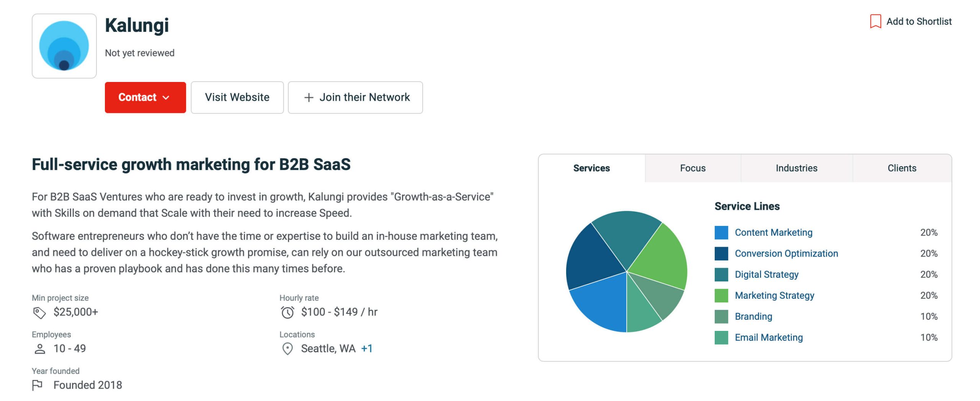The image size is (980, 401).
Task: Click the clock icon beside hourly rate
Action: point(287,312)
